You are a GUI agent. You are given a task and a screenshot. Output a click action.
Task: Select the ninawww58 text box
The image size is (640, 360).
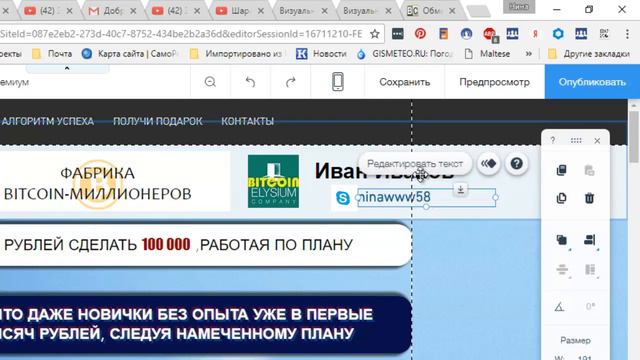tap(427, 198)
